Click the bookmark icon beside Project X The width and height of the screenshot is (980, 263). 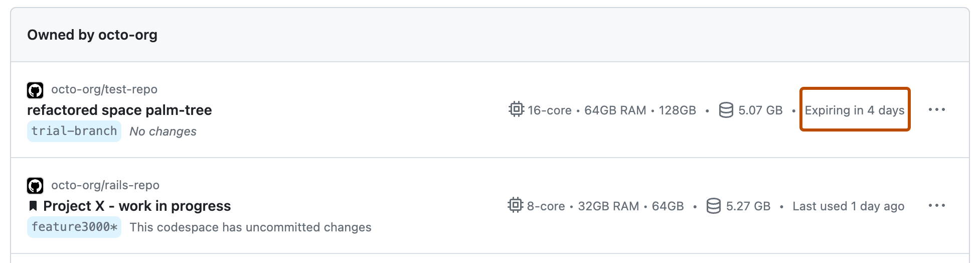click(x=33, y=206)
